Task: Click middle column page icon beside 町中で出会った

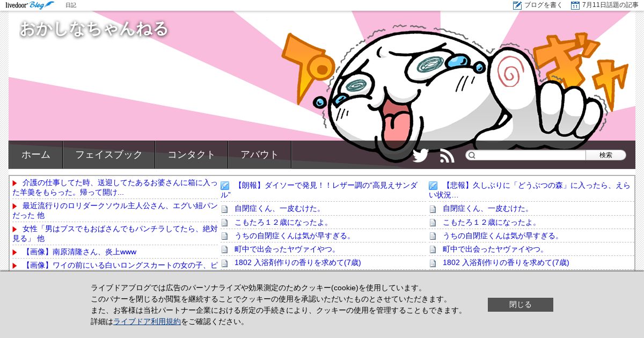Action: pos(224,249)
